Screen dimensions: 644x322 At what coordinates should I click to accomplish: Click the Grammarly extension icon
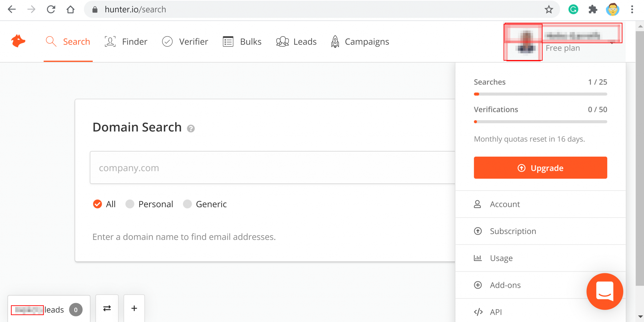574,9
